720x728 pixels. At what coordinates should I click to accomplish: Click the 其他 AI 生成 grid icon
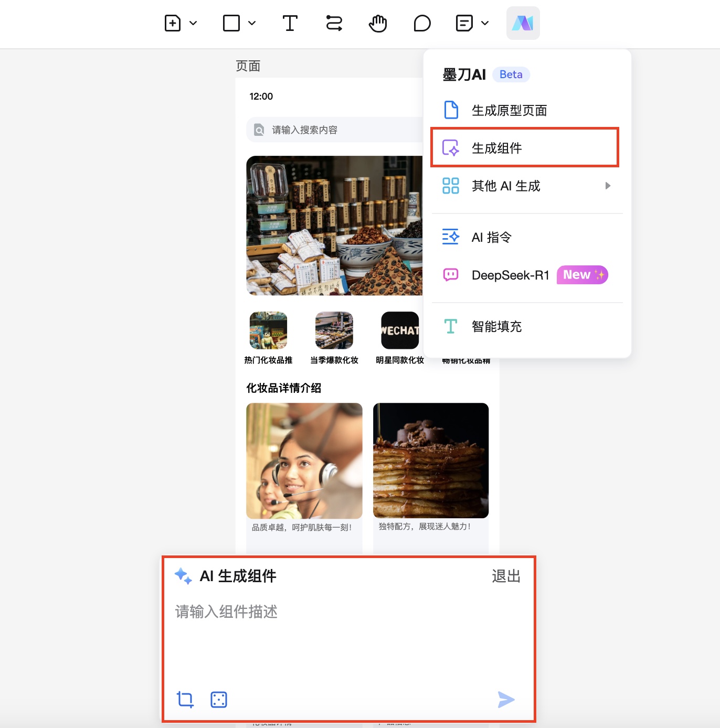pyautogui.click(x=451, y=186)
